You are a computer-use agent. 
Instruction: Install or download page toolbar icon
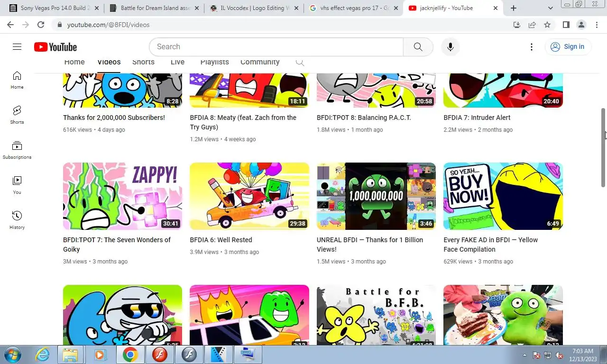pos(517,25)
